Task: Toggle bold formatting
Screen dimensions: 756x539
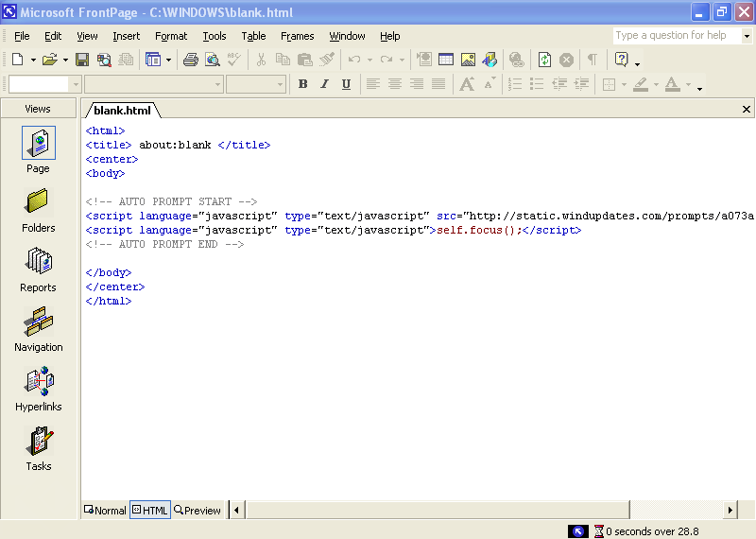Action: [x=302, y=84]
